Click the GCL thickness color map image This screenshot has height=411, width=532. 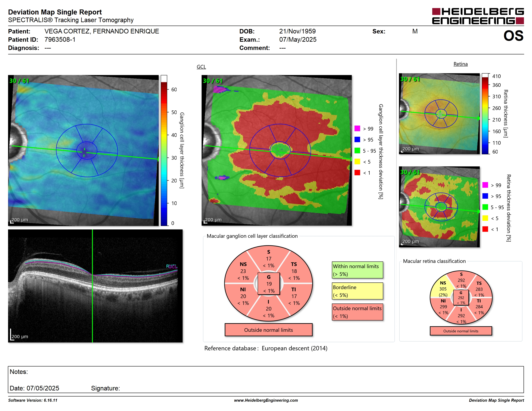[x=83, y=150]
